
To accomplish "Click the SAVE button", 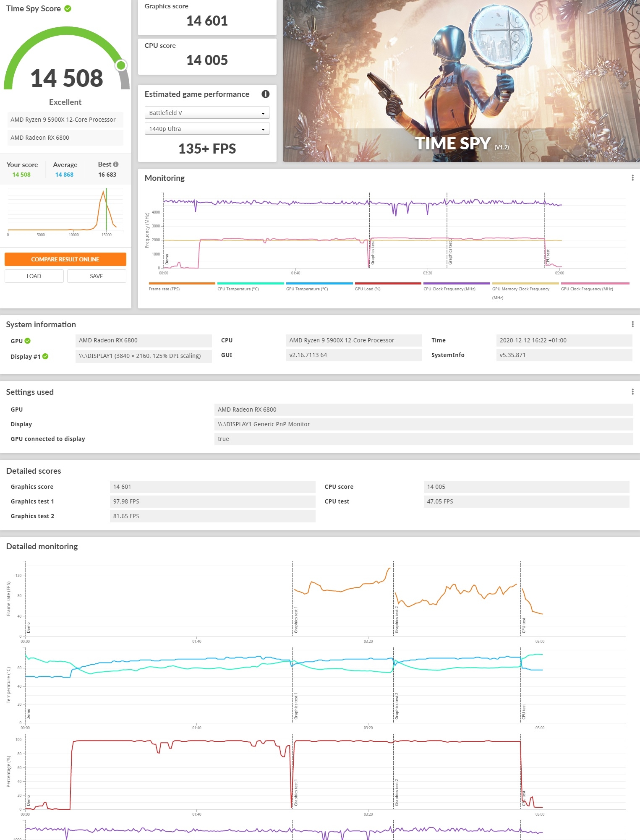I will [x=97, y=276].
